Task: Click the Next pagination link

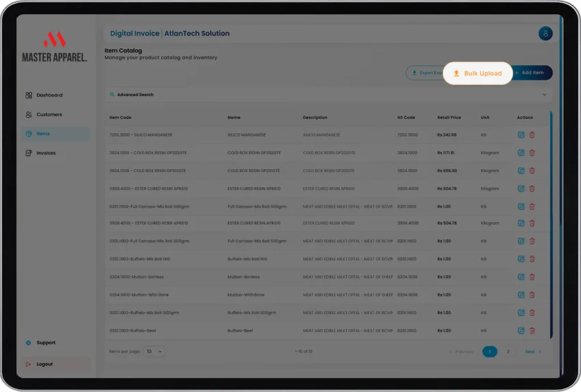Action: pos(533,352)
